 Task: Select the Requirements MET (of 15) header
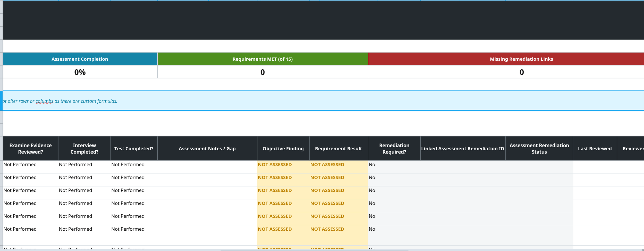[262, 59]
